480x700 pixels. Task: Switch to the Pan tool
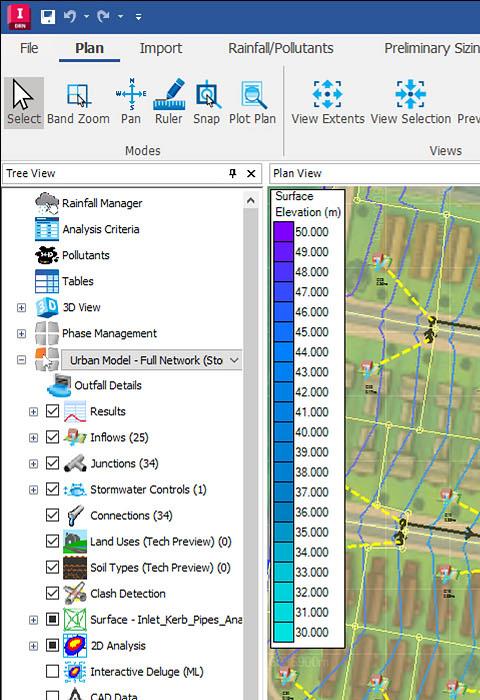(x=131, y=103)
